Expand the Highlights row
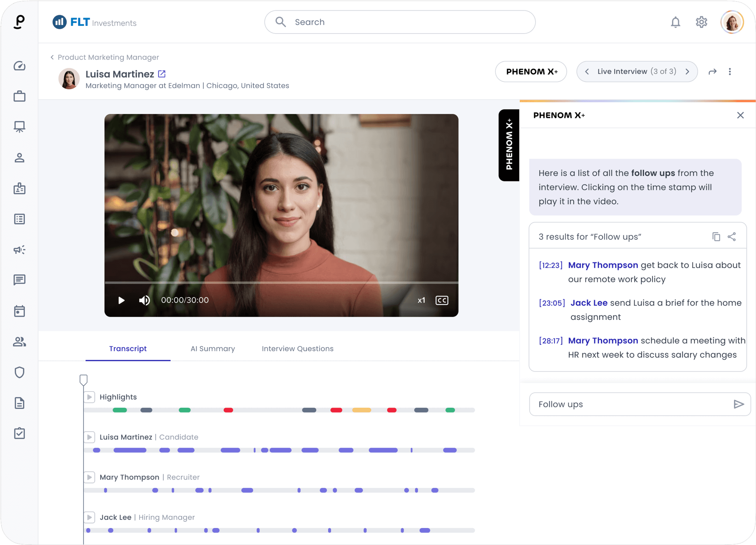This screenshot has width=756, height=545. click(89, 397)
